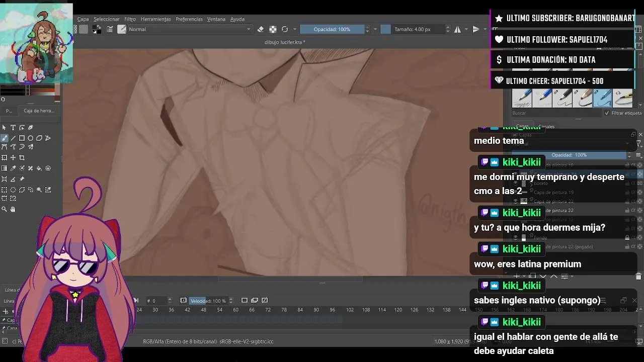
Task: Open the horizontal mirror options arrow
Action: [466, 29]
